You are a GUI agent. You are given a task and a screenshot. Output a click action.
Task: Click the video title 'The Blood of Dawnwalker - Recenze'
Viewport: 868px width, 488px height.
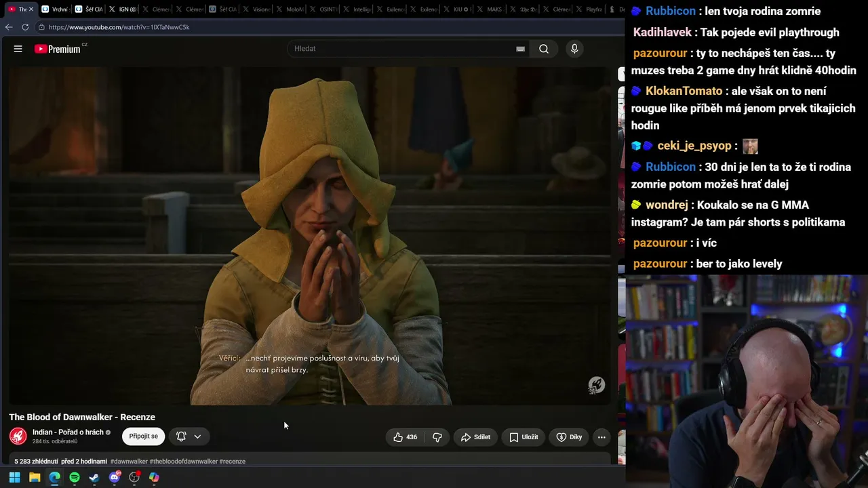coord(82,418)
